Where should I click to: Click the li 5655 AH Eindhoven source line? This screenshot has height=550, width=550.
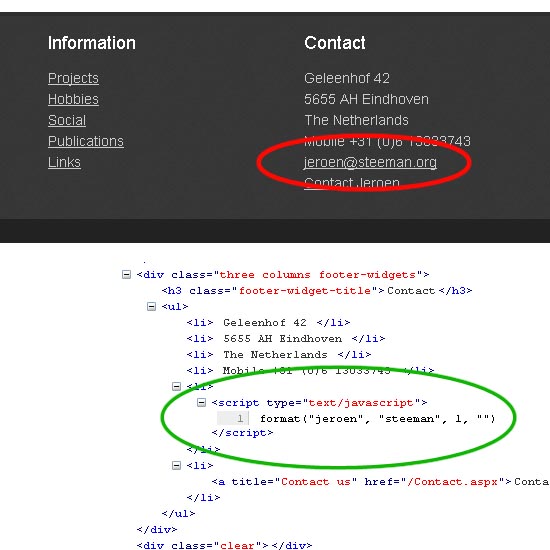point(286,339)
